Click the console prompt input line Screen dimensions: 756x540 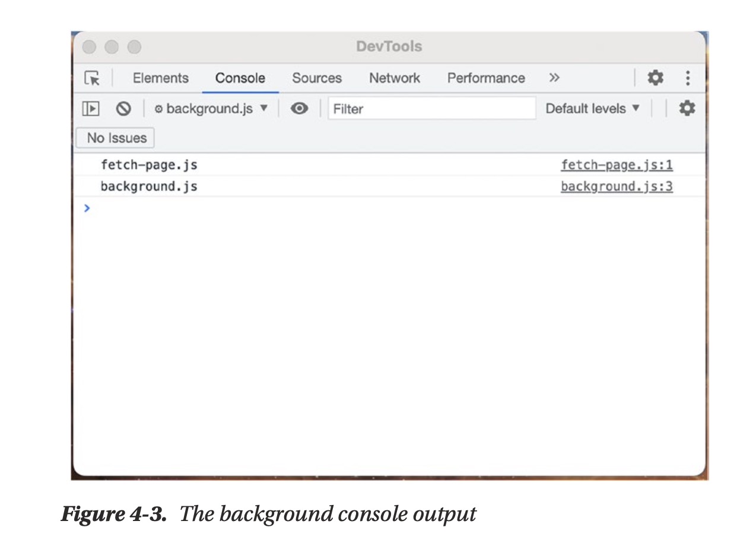[x=356, y=208]
